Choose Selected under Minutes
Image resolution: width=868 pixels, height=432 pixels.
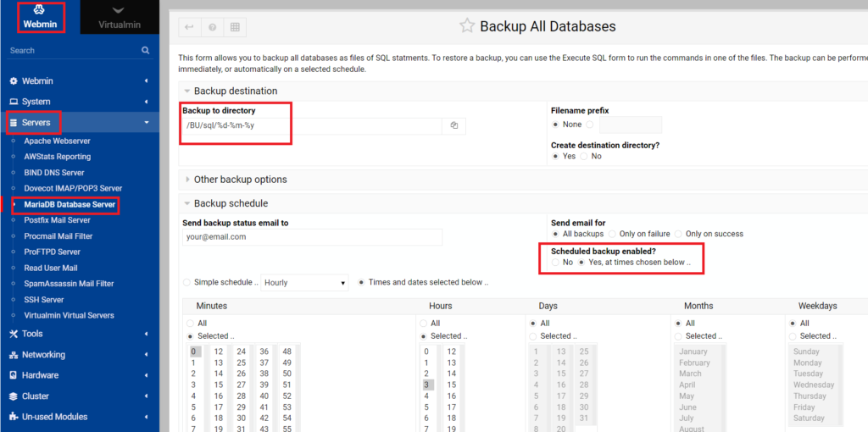coord(191,335)
